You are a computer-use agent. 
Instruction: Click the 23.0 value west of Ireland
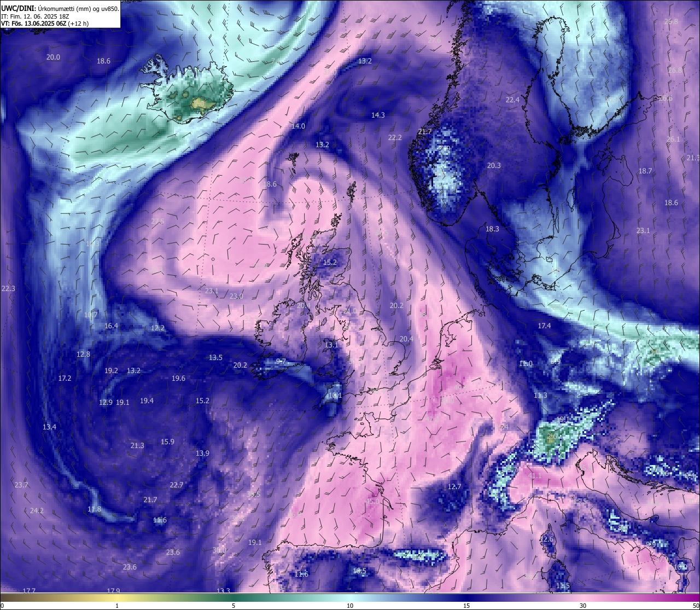pos(236,297)
